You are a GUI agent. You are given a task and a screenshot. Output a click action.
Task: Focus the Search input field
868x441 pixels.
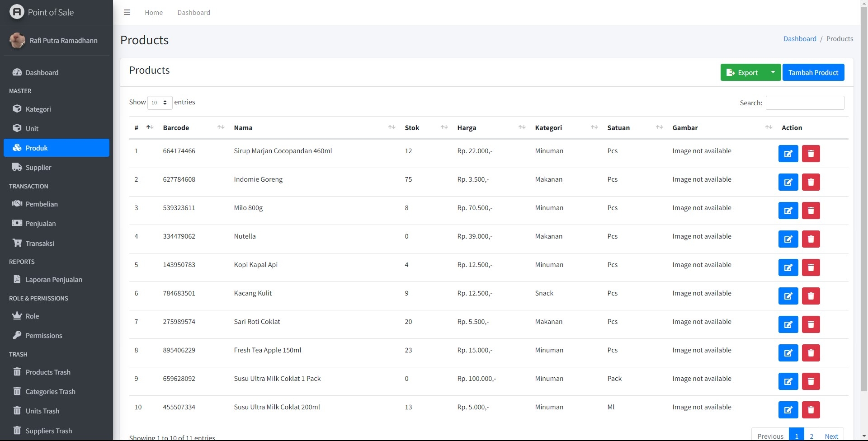coord(805,103)
